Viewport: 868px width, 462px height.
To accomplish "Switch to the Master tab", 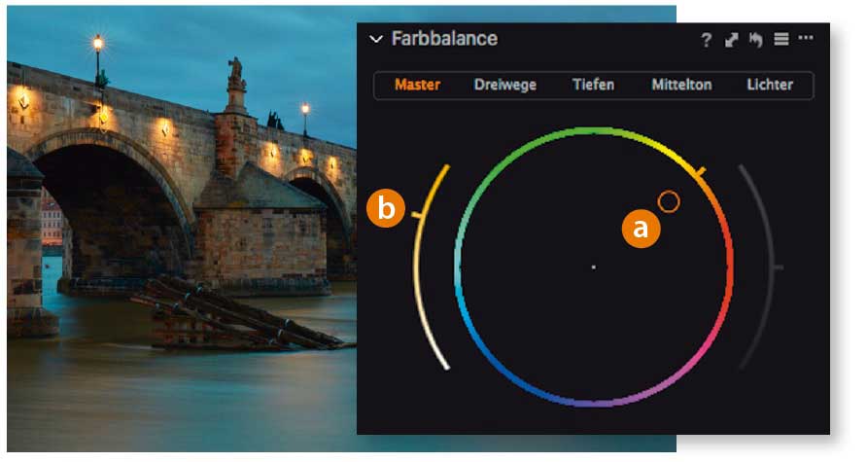I will coord(417,85).
